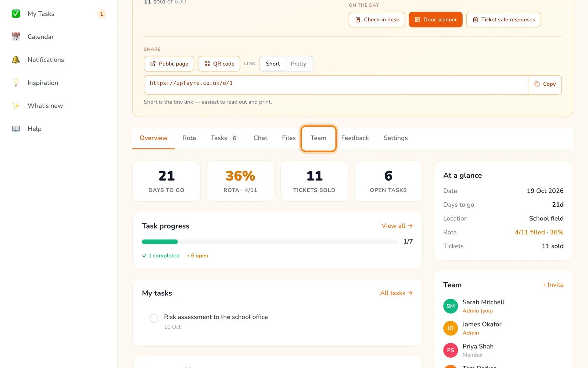Click View all in Task progress
Screen dimensions: 588x368
coord(397,226)
